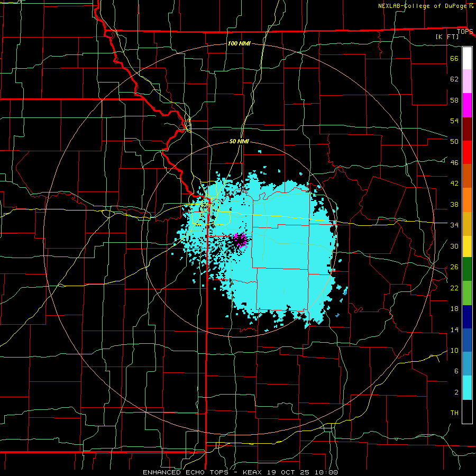Click the 22 value on legend
The image size is (476, 476).
[454, 288]
